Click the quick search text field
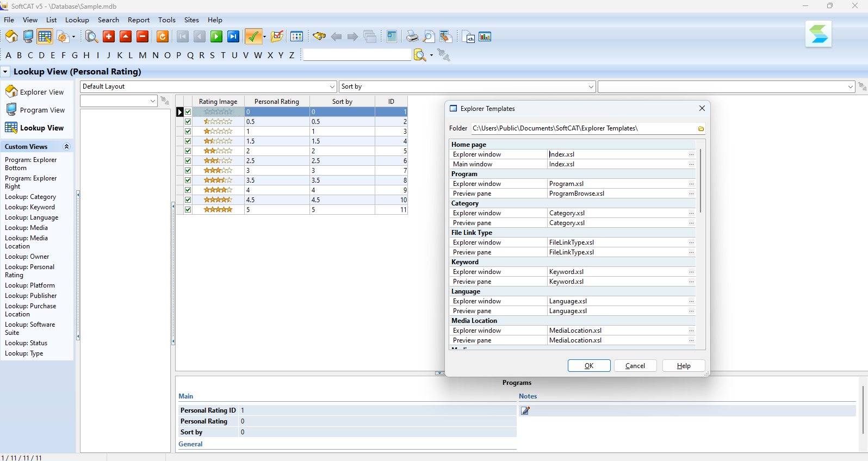 click(x=357, y=55)
